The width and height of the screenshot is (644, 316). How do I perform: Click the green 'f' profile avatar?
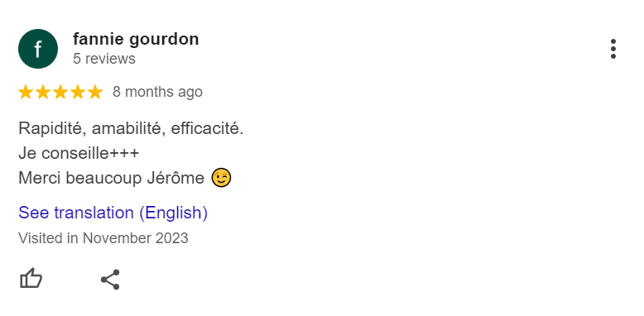pos(38,49)
